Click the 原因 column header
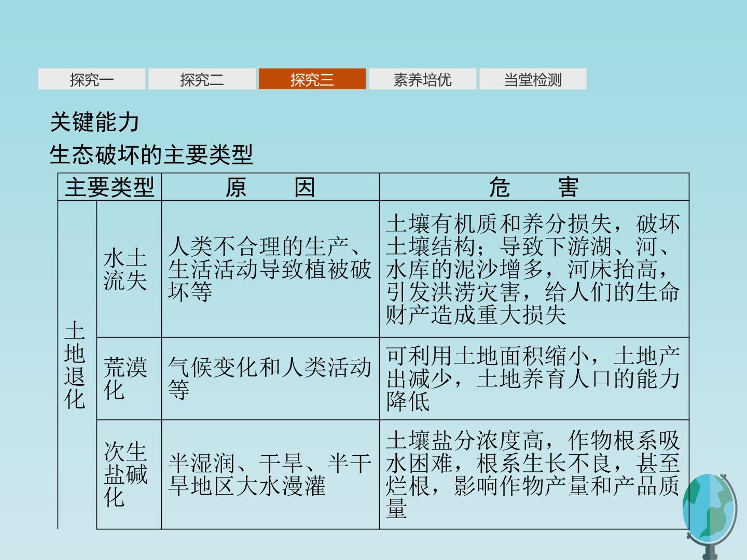The height and width of the screenshot is (560, 747). coord(270,187)
